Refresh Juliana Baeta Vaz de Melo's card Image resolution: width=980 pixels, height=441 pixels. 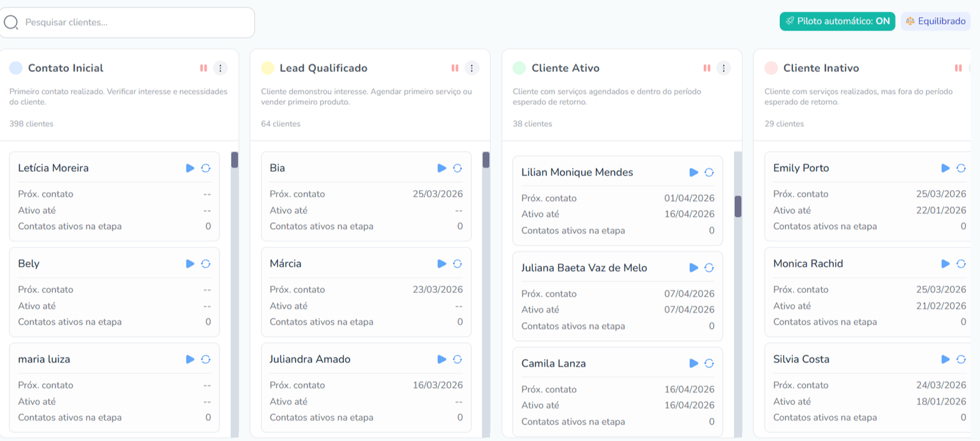708,267
